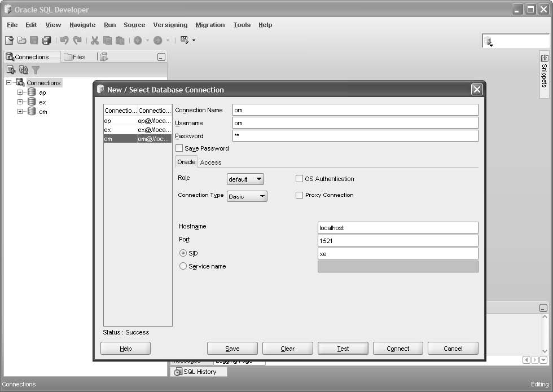Switch to the Files tab

pos(75,57)
